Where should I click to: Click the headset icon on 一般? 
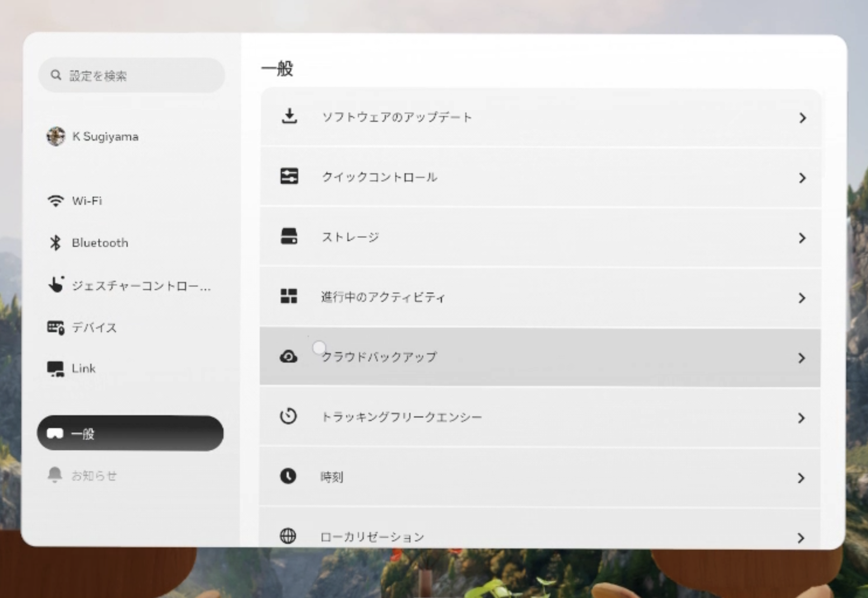pyautogui.click(x=55, y=434)
